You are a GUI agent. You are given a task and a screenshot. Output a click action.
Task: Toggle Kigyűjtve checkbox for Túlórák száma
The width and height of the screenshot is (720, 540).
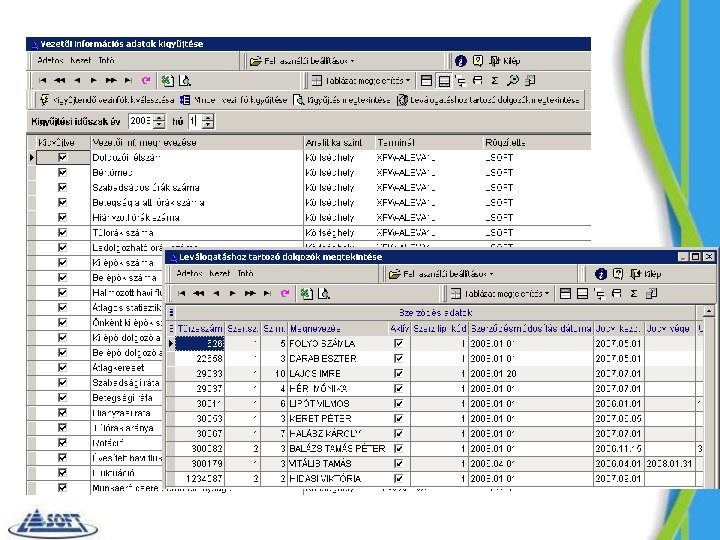[x=62, y=232]
